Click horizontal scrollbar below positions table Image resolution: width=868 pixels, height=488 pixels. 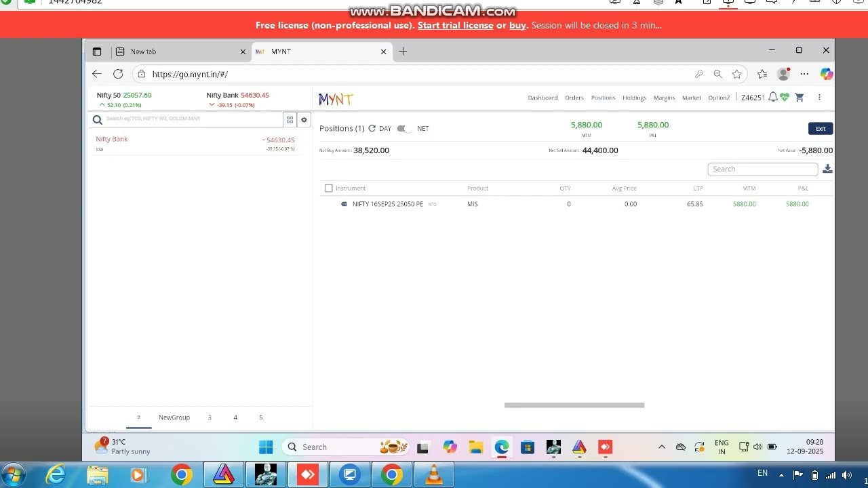point(574,405)
